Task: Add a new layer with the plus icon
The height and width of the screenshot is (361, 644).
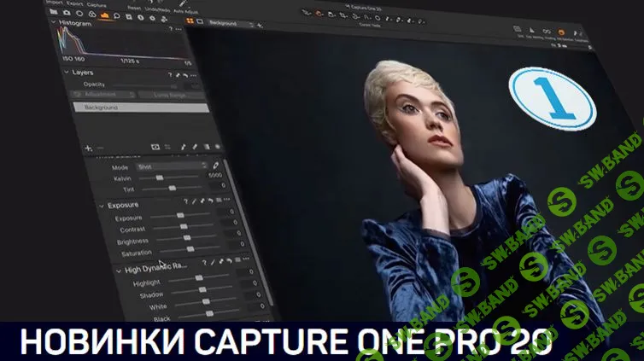Action: click(x=88, y=148)
